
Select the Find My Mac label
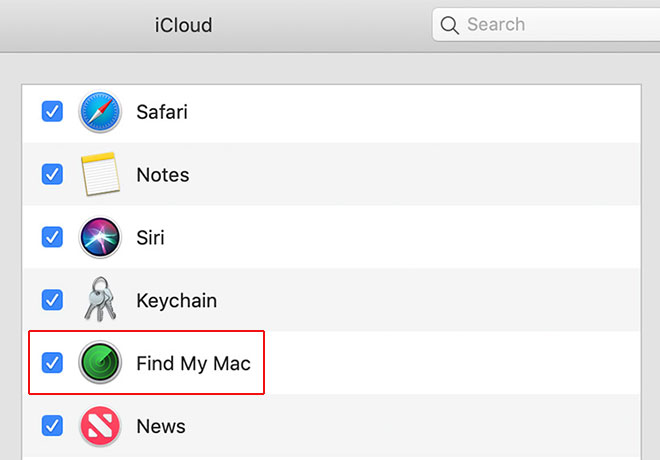click(194, 364)
